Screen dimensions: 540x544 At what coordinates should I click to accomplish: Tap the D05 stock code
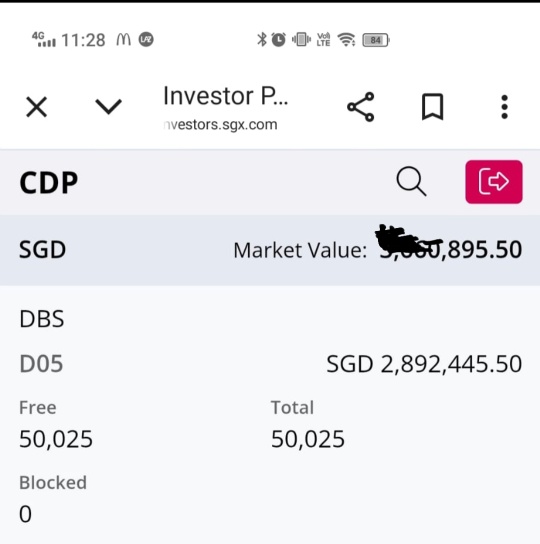(41, 364)
